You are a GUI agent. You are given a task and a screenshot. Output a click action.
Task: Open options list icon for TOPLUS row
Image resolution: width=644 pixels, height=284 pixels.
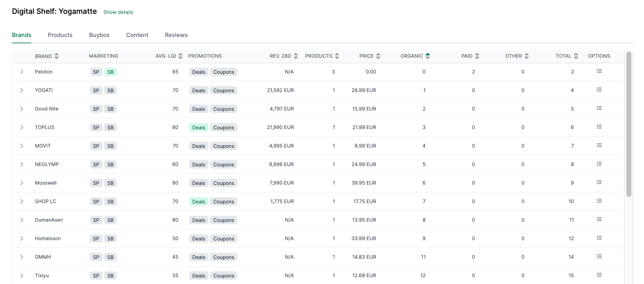[599, 127]
